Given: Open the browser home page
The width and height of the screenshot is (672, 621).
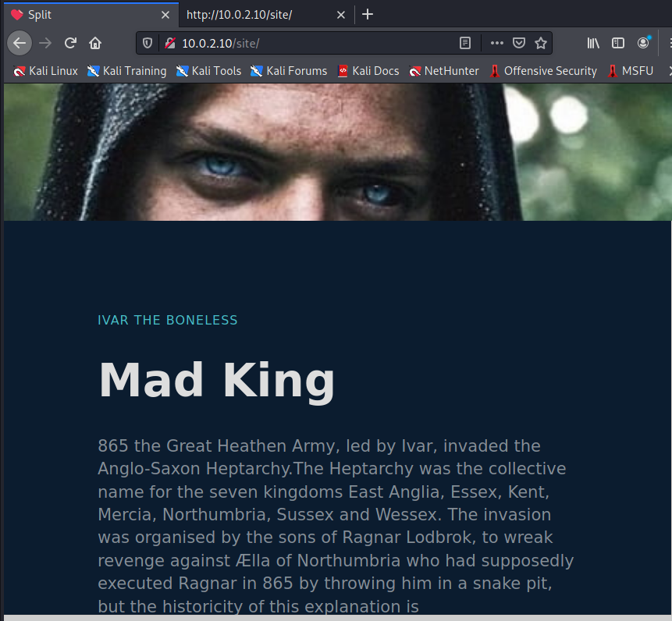Looking at the screenshot, I should (x=95, y=43).
